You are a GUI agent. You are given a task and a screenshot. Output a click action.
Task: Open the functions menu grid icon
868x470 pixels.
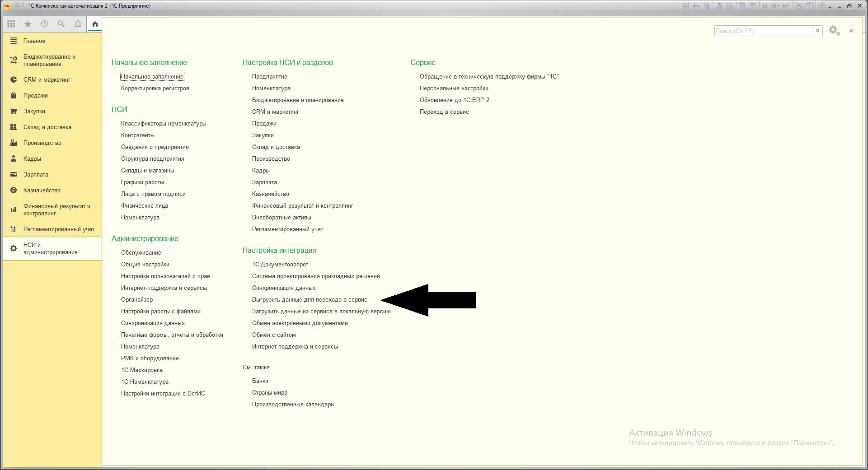11,24
